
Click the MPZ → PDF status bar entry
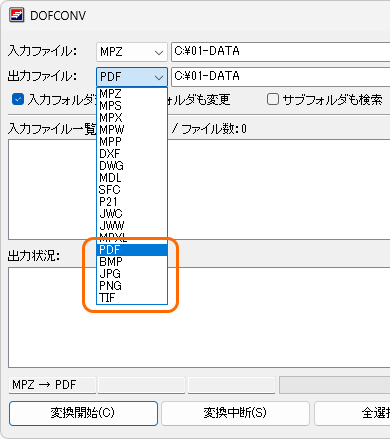coord(52,385)
